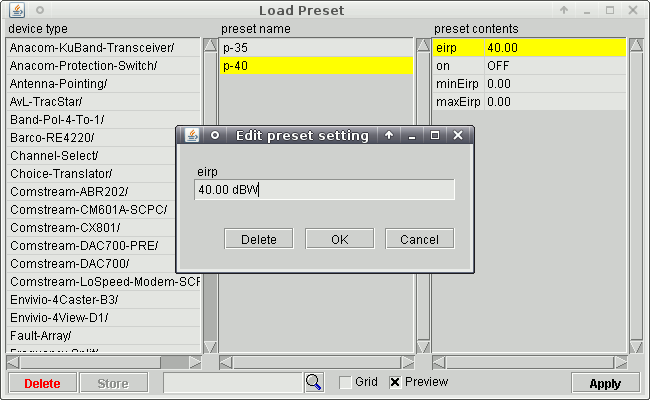The height and width of the screenshot is (400, 650).
Task: Click the magnifying glass search icon
Action: [x=314, y=382]
